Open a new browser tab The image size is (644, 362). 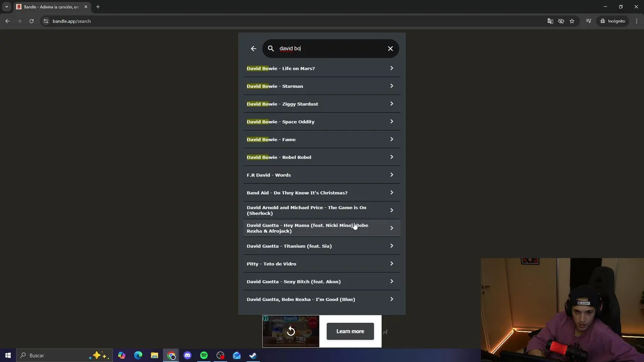click(x=98, y=7)
